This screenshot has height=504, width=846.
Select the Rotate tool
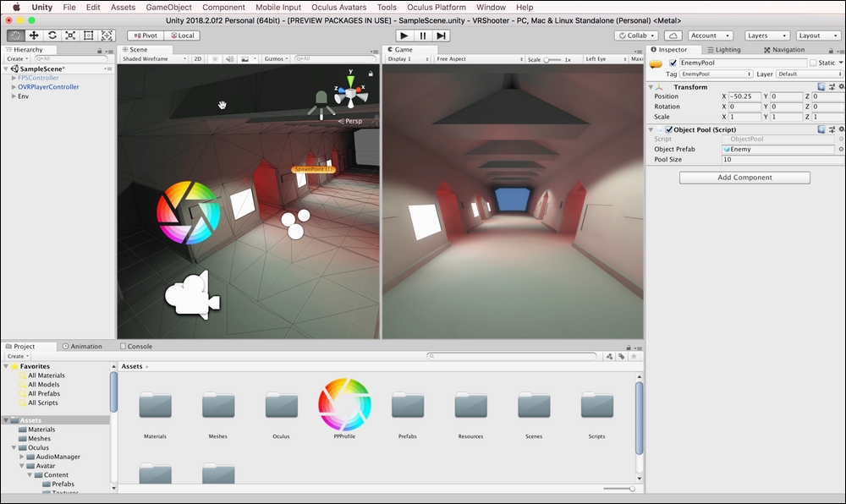pos(52,36)
